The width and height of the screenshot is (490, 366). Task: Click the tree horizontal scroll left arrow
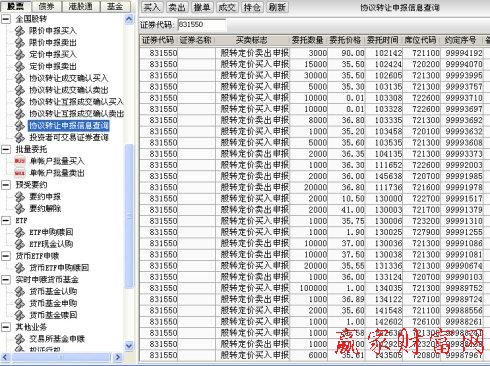5,357
